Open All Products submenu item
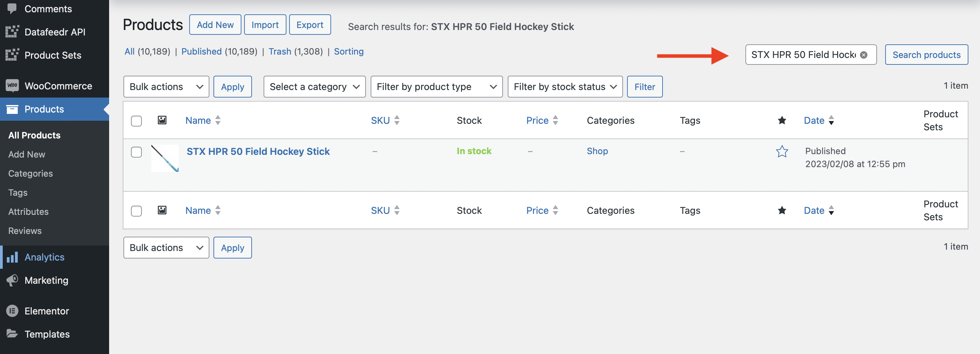Viewport: 980px width, 354px height. [x=34, y=135]
